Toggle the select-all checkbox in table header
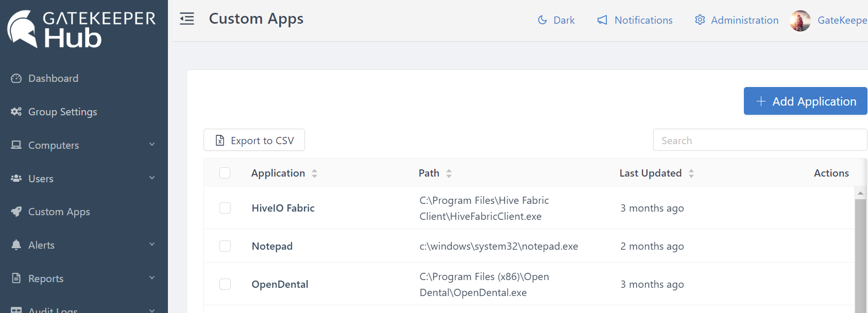Image resolution: width=868 pixels, height=313 pixels. click(225, 173)
